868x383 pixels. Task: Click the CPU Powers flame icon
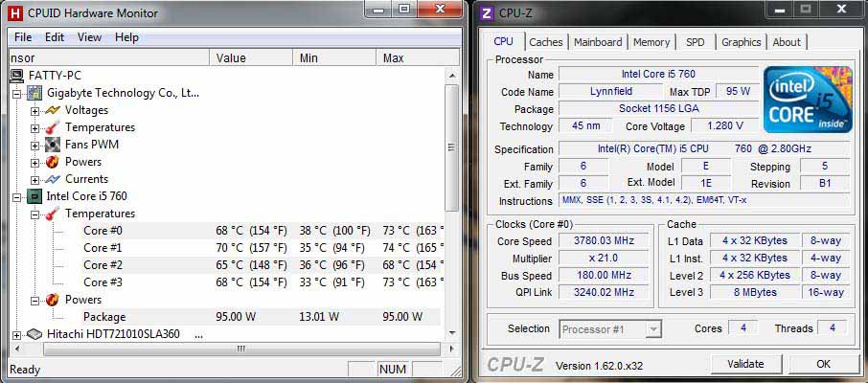[x=53, y=300]
